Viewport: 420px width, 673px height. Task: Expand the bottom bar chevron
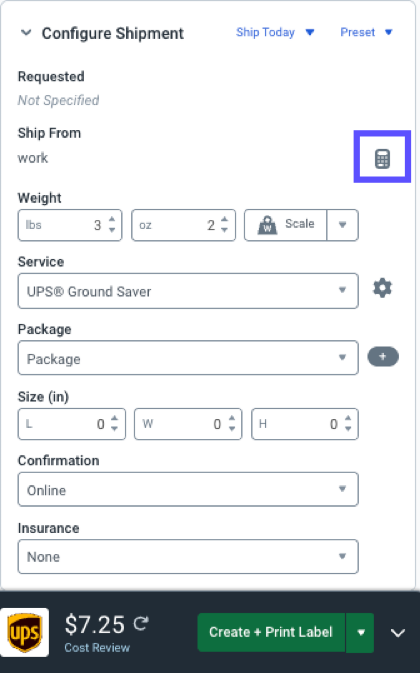(398, 633)
